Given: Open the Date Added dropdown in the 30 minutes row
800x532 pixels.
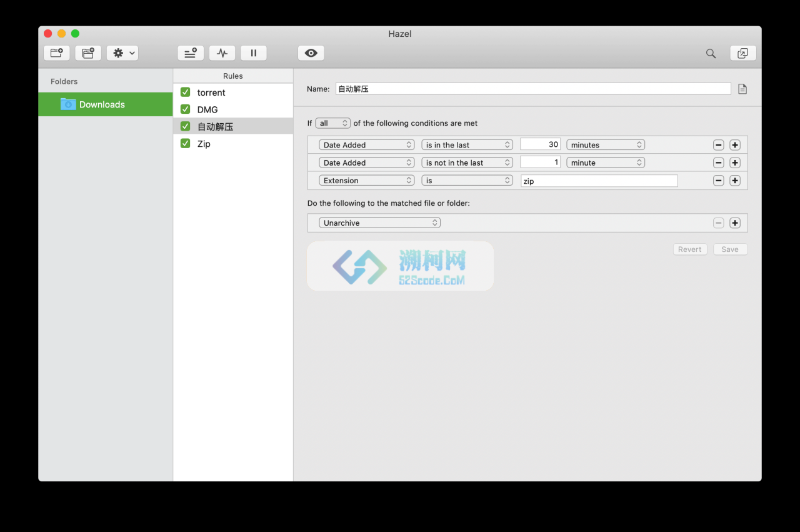Looking at the screenshot, I should (x=366, y=144).
